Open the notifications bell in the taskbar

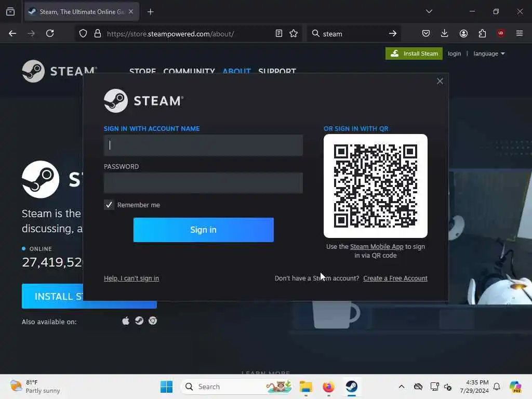coord(497,387)
